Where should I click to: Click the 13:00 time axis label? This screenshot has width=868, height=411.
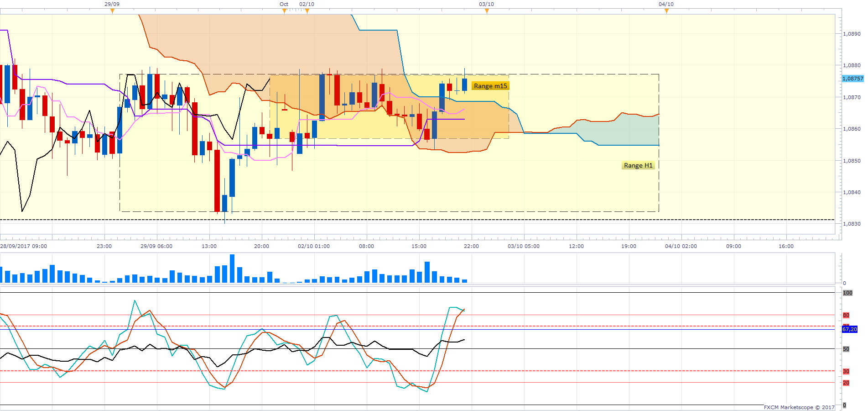pyautogui.click(x=209, y=246)
